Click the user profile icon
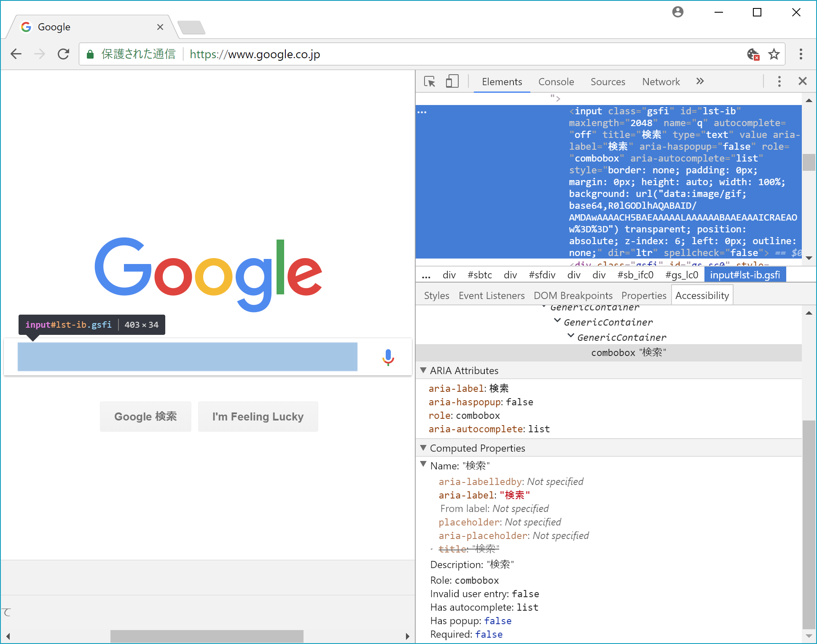 pos(677,12)
